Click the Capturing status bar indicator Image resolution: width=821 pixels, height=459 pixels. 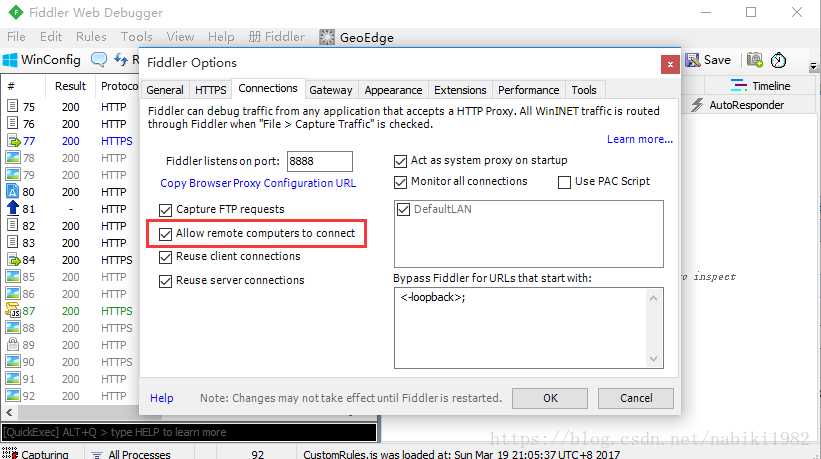click(36, 454)
